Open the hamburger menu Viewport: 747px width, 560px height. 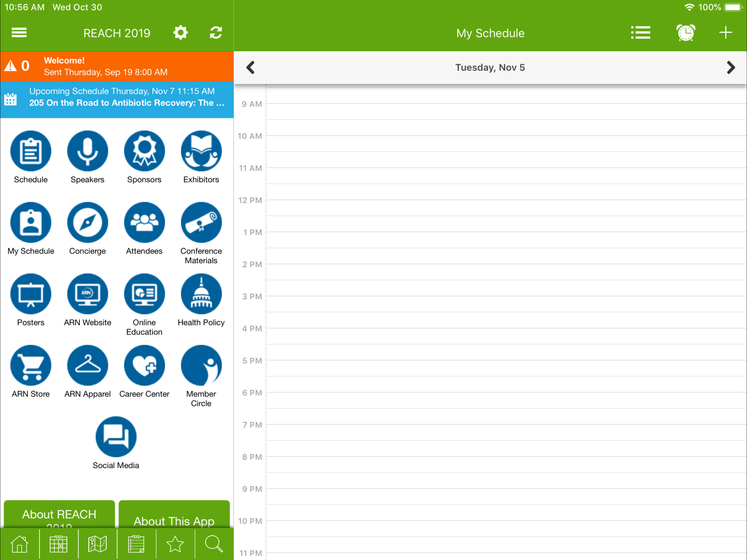click(19, 33)
